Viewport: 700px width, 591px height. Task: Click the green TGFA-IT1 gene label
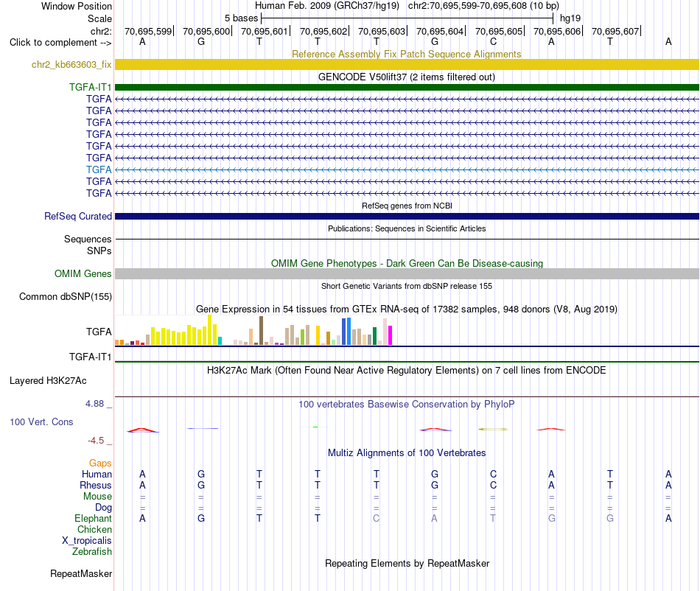pos(90,87)
